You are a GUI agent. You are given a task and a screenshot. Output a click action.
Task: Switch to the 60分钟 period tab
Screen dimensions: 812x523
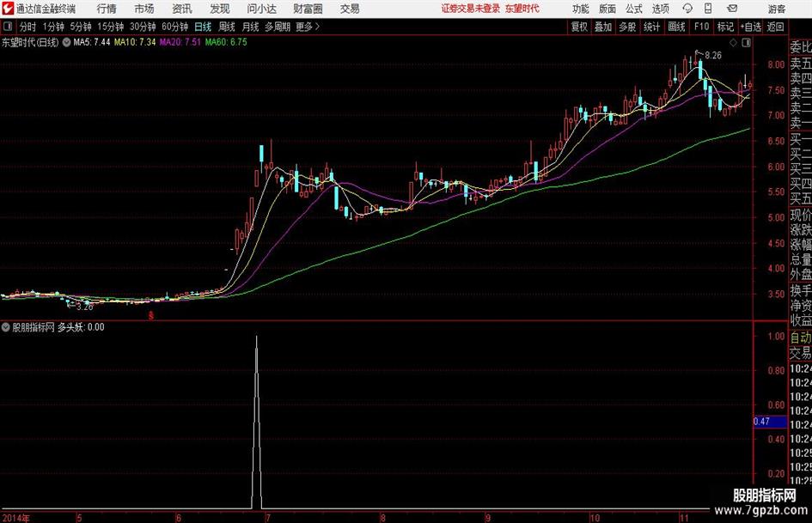click(175, 27)
